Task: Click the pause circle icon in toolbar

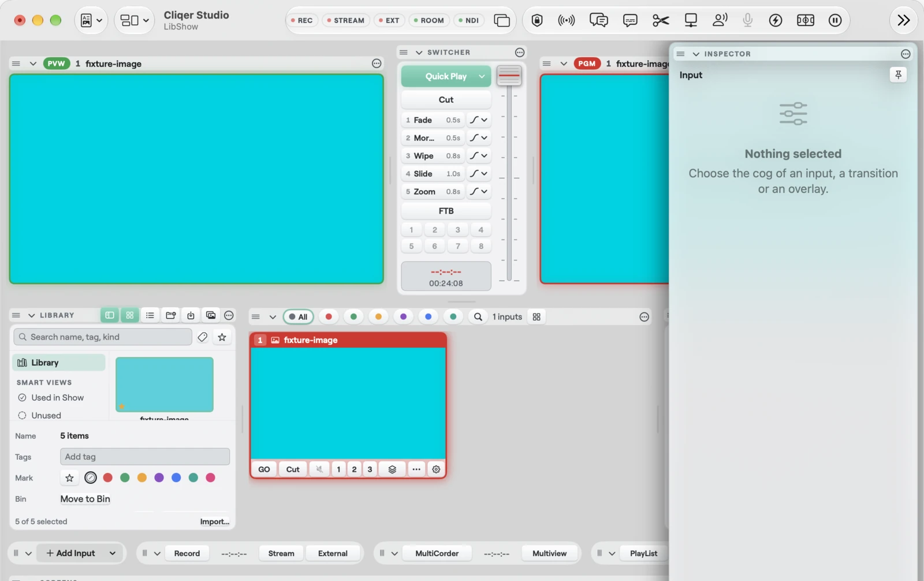Action: 834,20
